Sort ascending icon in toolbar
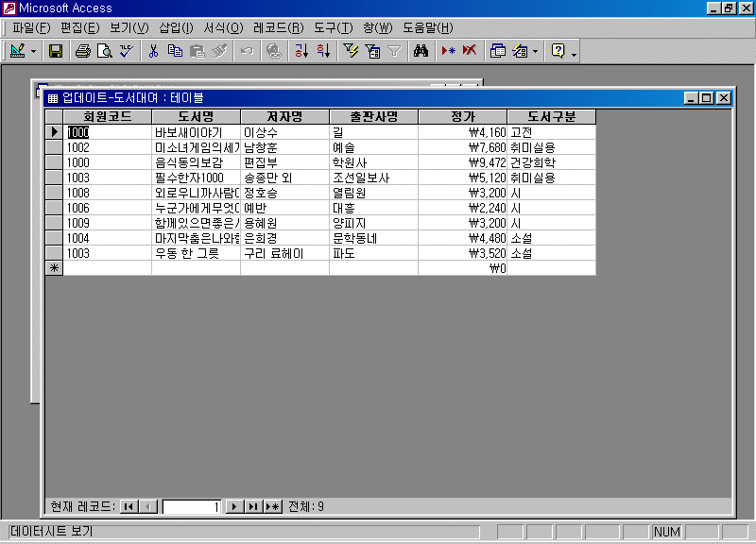Viewport: 756px width, 544px height. coord(301,51)
